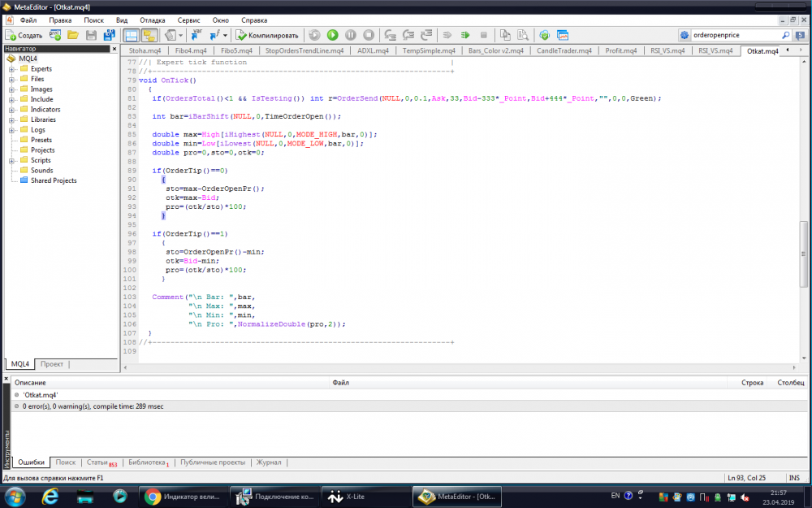Image resolution: width=812 pixels, height=508 pixels.
Task: Click the functions list icon
Action: [214, 35]
